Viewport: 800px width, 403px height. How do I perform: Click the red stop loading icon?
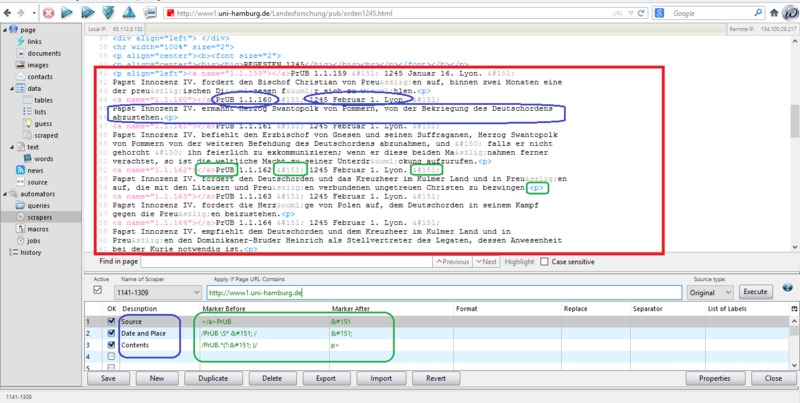click(48, 13)
